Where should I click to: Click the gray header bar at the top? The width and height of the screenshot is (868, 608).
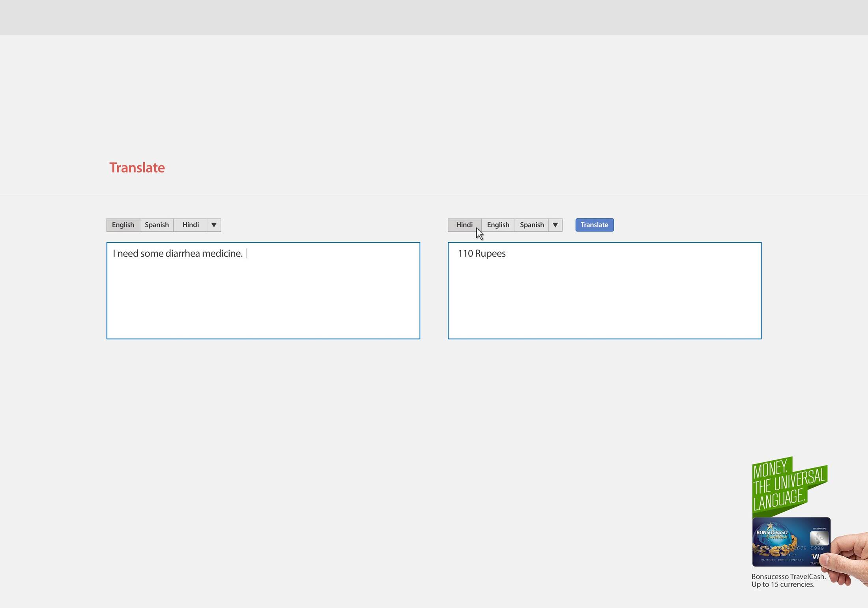pos(434,17)
